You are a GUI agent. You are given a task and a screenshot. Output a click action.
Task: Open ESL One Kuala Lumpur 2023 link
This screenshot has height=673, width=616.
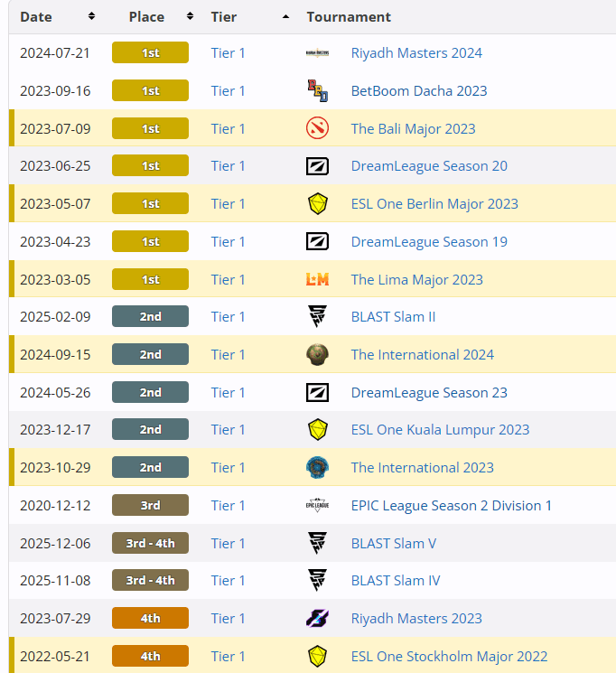[440, 430]
